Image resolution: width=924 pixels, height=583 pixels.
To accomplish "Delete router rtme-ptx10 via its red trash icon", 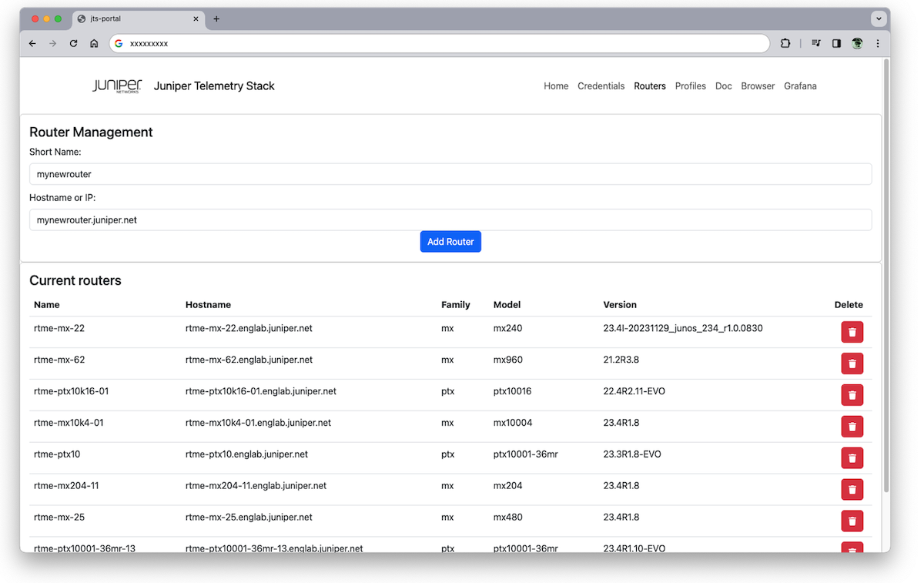I will 852,457.
